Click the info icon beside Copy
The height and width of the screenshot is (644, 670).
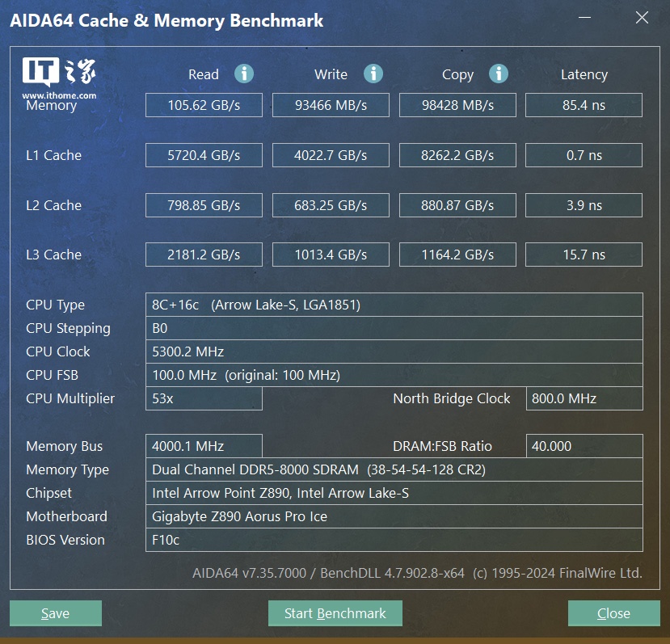pyautogui.click(x=499, y=74)
